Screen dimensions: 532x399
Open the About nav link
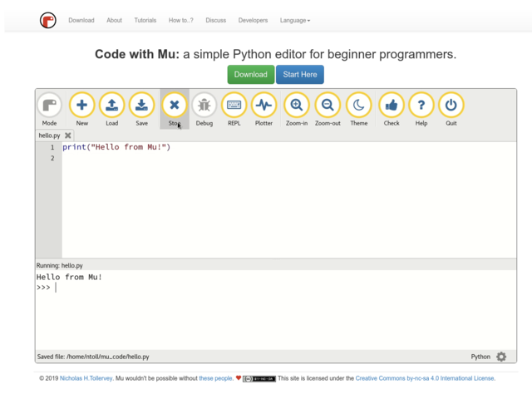115,20
